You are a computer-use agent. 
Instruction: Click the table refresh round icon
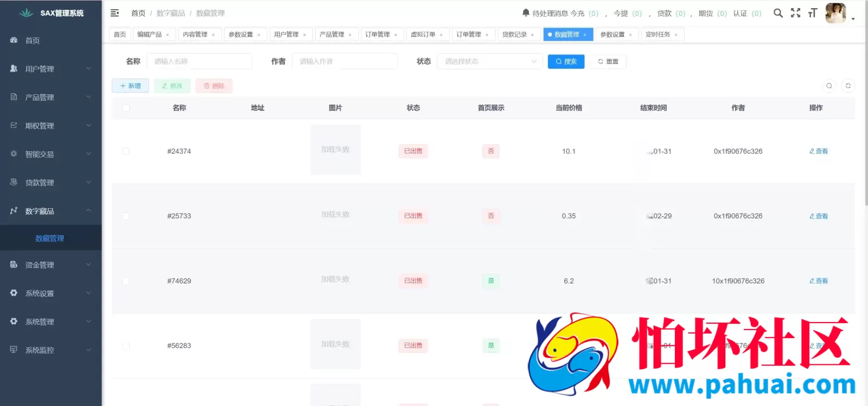[848, 86]
